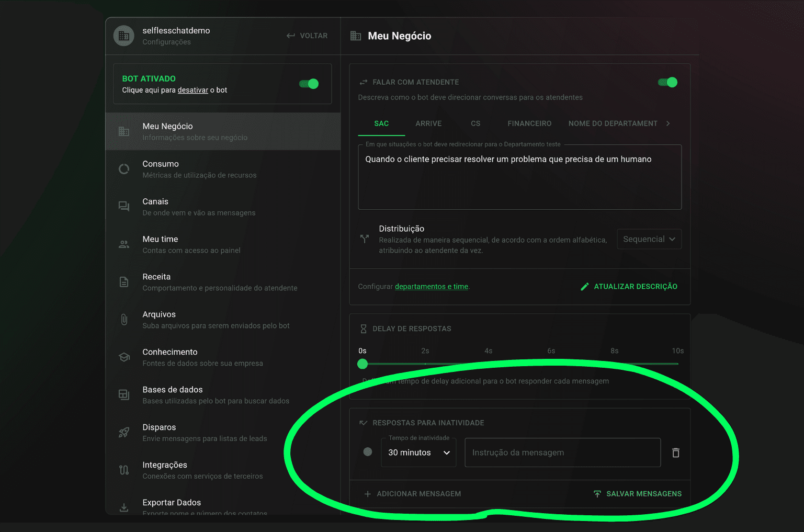Click the pencil icon next to Atualizar descrição
The image size is (804, 532).
585,287
